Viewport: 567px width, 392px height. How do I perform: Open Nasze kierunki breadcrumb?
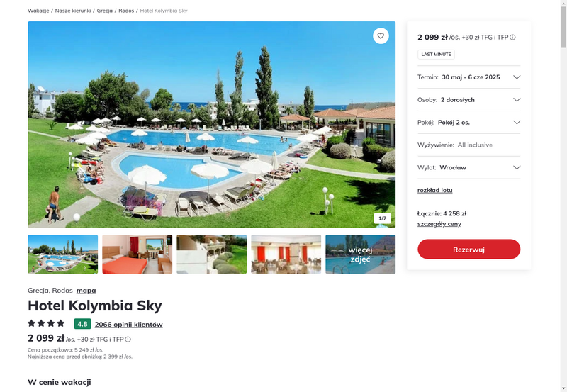[73, 11]
